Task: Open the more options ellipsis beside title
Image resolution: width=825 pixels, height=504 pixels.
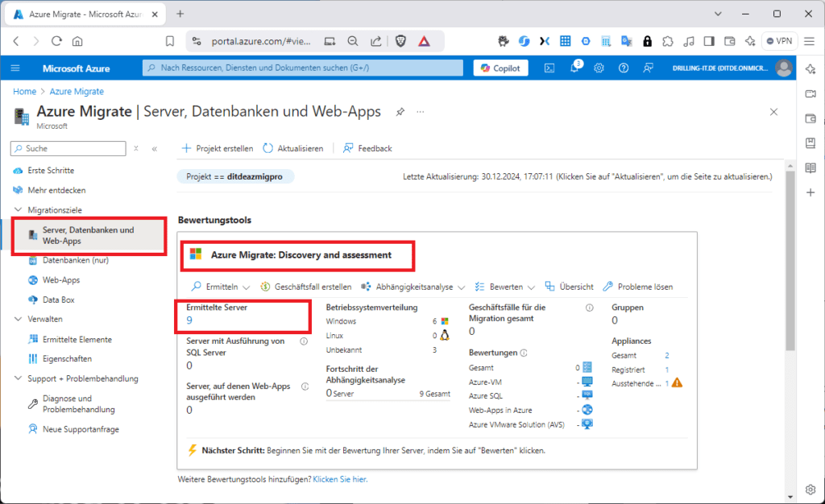Action: (x=421, y=112)
